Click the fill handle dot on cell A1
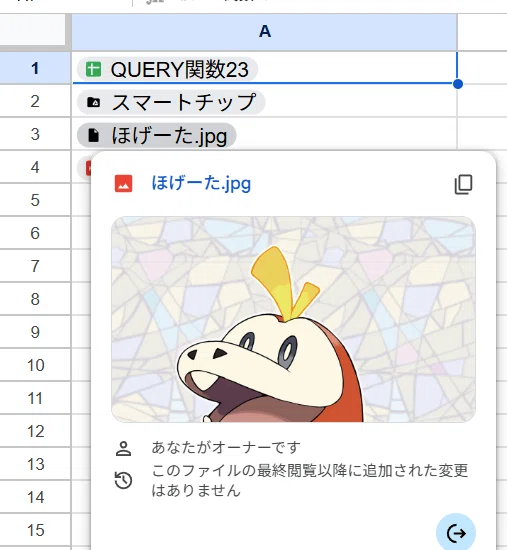 [458, 84]
